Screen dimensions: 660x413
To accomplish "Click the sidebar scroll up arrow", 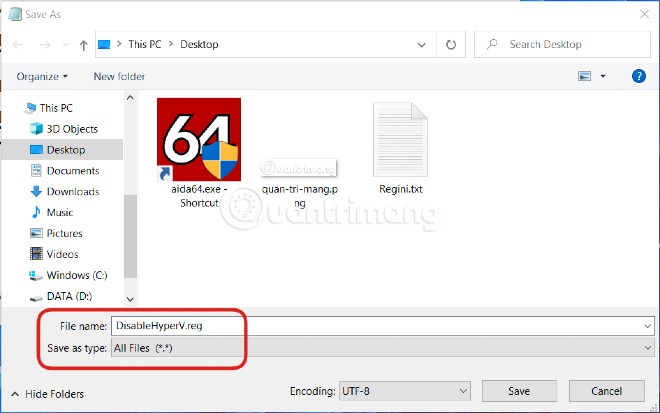I will pyautogui.click(x=130, y=98).
